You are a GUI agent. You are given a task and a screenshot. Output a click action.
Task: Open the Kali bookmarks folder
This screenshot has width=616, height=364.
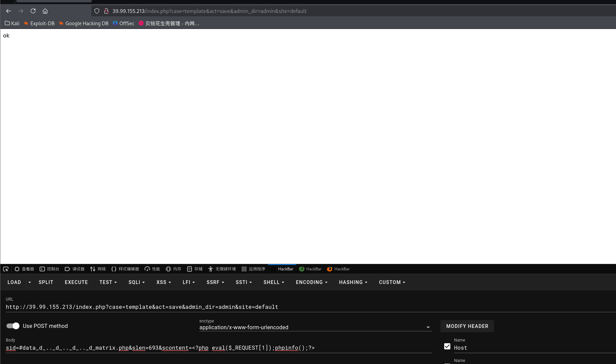coord(12,23)
